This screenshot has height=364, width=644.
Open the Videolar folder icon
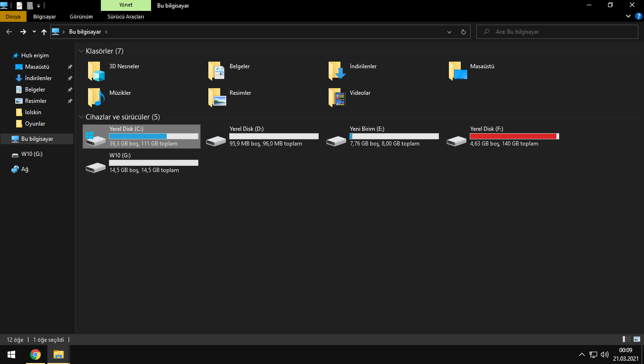[337, 98]
